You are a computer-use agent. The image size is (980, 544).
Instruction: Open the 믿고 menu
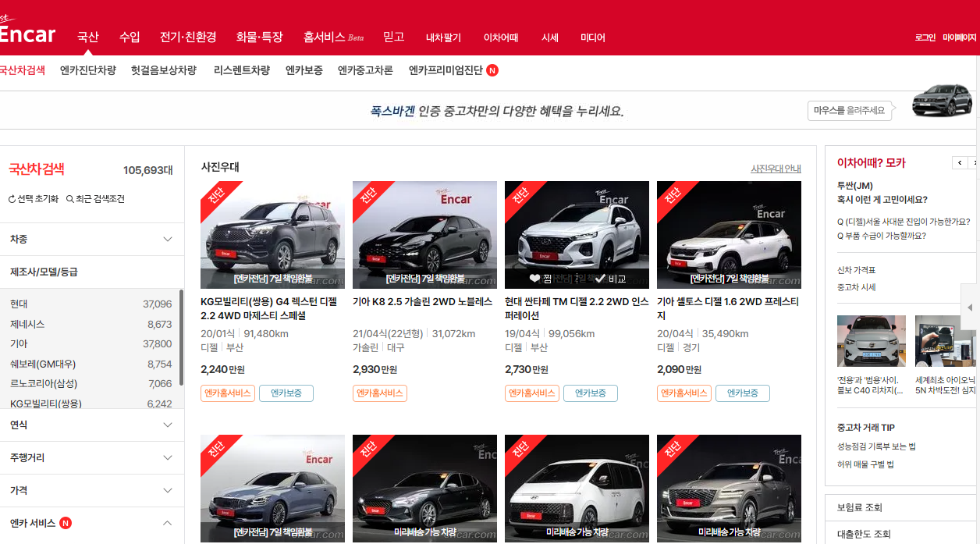(394, 37)
